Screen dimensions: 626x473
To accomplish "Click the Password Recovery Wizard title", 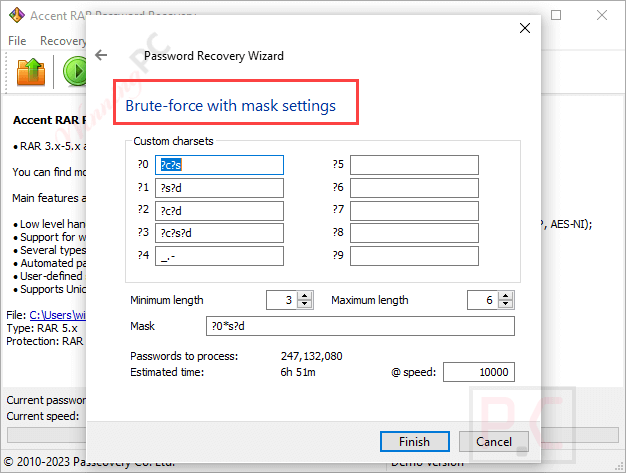I will point(214,56).
